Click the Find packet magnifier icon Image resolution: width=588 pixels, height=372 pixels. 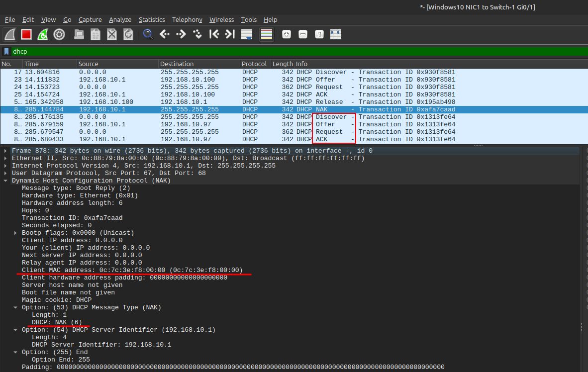(148, 34)
